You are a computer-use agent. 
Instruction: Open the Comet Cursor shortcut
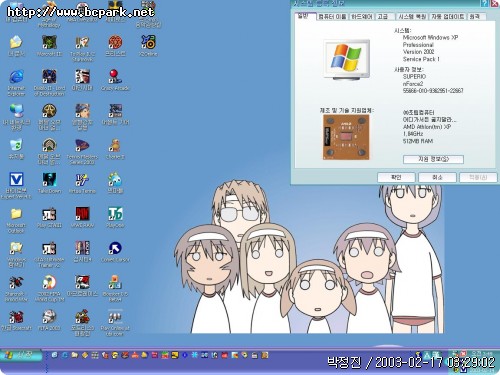115,249
